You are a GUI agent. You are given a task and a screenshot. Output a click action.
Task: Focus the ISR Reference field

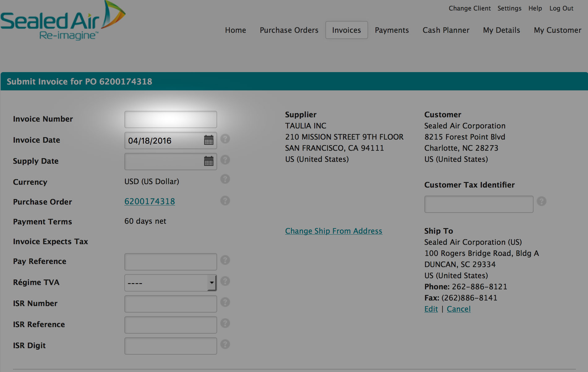tap(170, 325)
